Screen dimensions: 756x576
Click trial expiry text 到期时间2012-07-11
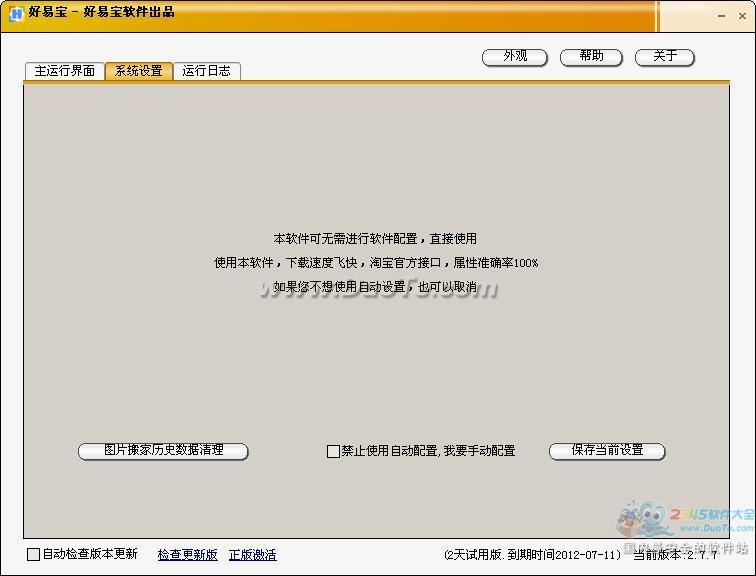(564, 555)
